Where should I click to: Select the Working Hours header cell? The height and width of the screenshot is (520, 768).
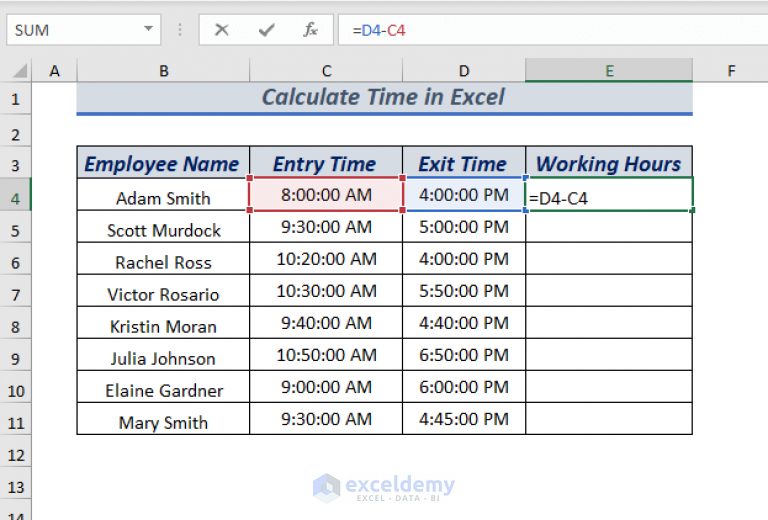tap(609, 163)
